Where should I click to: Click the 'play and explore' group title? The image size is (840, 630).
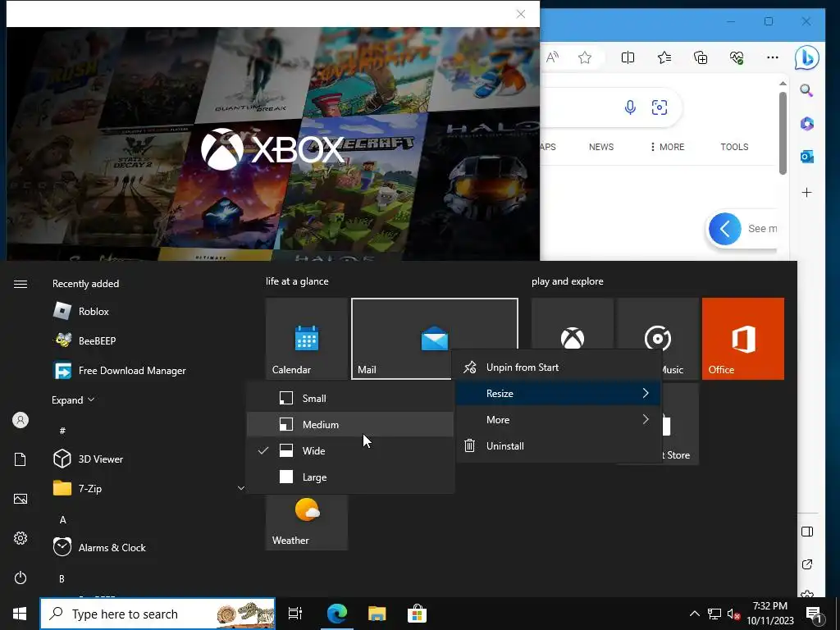tap(568, 281)
